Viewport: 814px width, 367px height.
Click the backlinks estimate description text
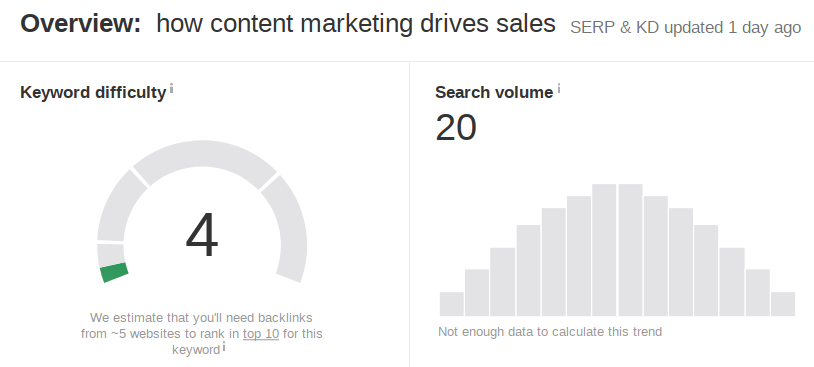pos(201,334)
